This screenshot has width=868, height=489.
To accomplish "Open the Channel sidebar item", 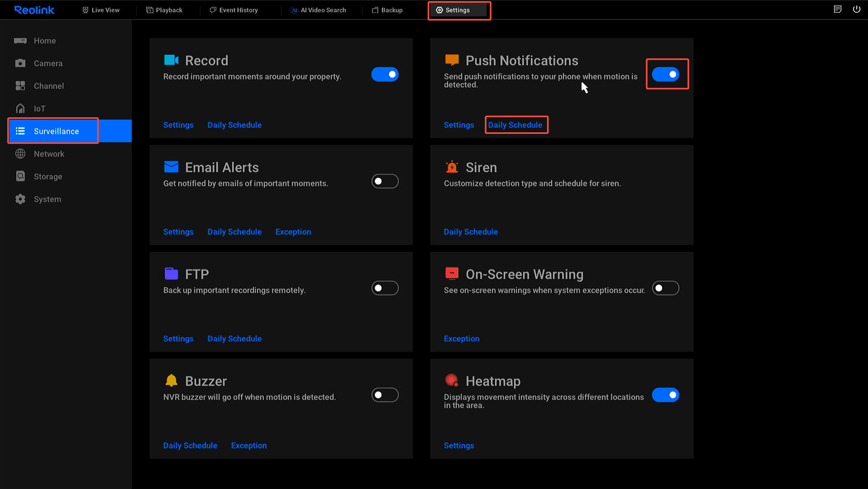I will 48,86.
